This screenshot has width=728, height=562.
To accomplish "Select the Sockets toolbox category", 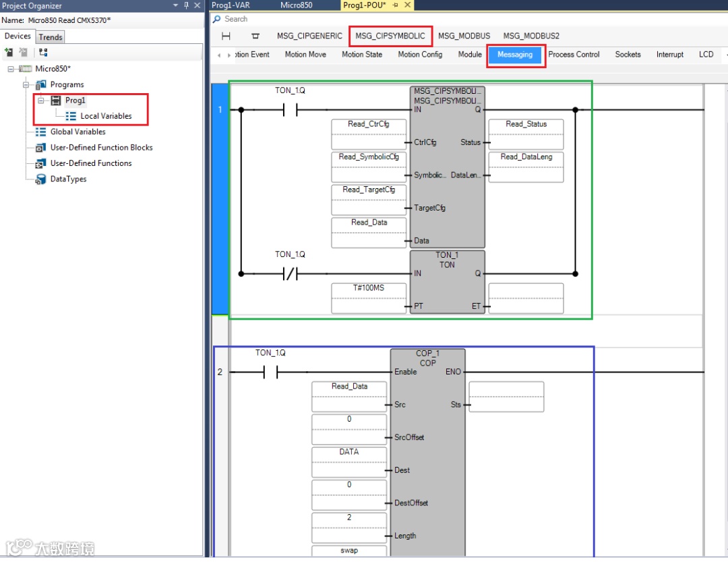I will 628,55.
